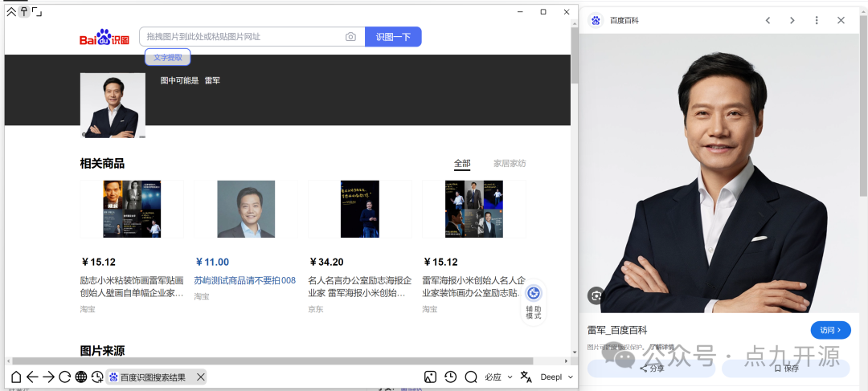Open the Deepl translator dropdown
The height and width of the screenshot is (391, 868).
click(x=556, y=377)
